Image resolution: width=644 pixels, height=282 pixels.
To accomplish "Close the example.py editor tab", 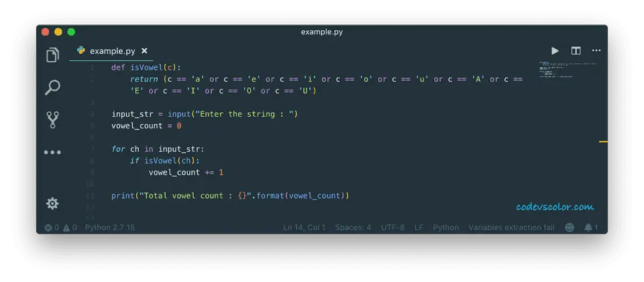I will (144, 51).
